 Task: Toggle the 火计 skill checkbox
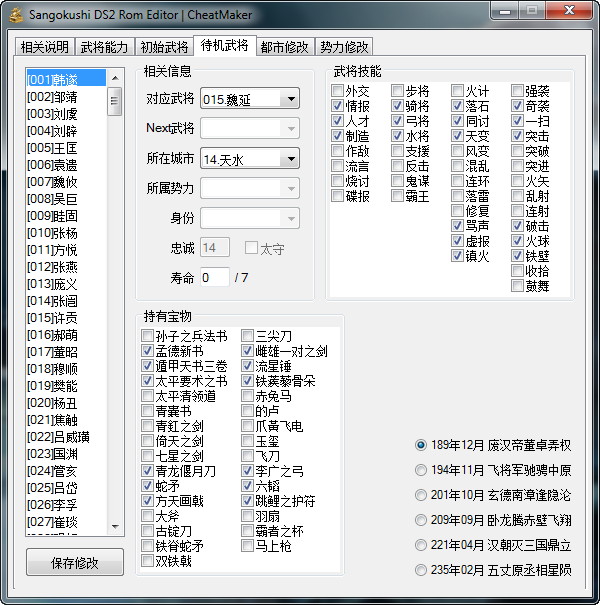point(457,92)
